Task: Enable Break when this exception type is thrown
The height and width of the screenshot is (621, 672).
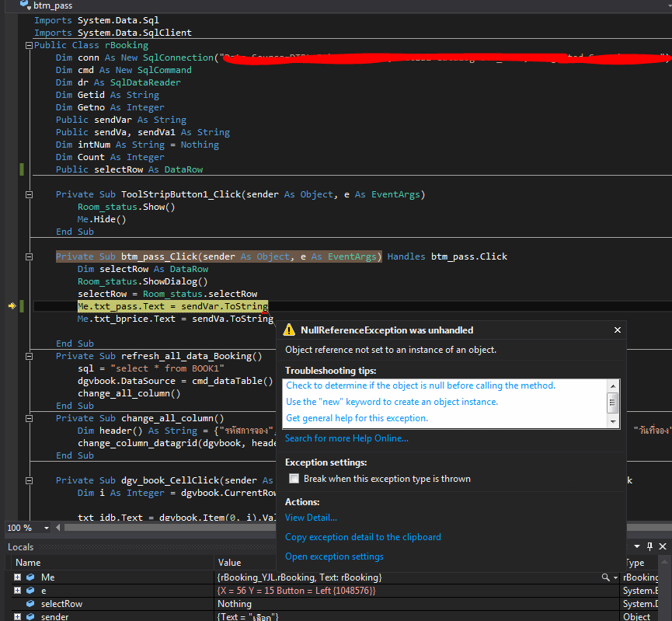Action: pos(294,479)
